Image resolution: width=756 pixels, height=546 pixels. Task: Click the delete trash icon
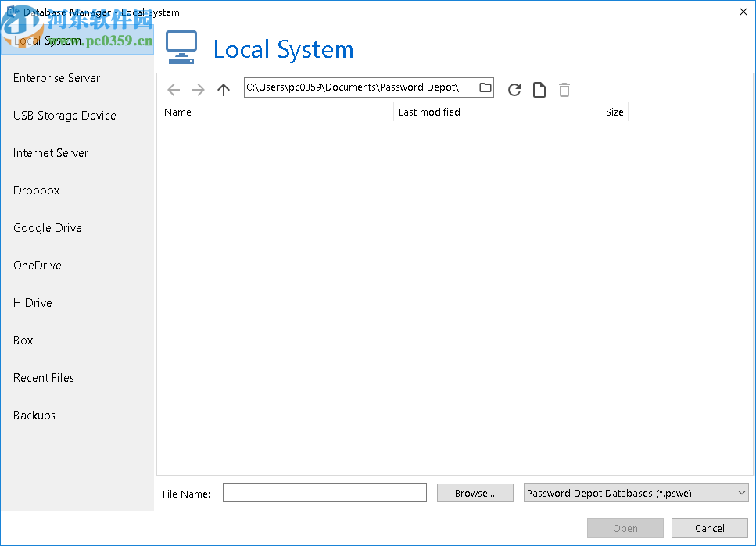[564, 90]
